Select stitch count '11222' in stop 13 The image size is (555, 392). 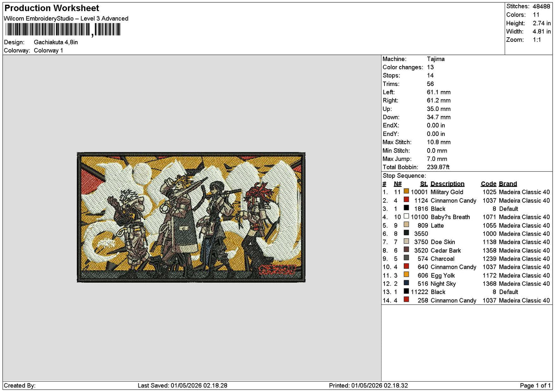(x=419, y=292)
